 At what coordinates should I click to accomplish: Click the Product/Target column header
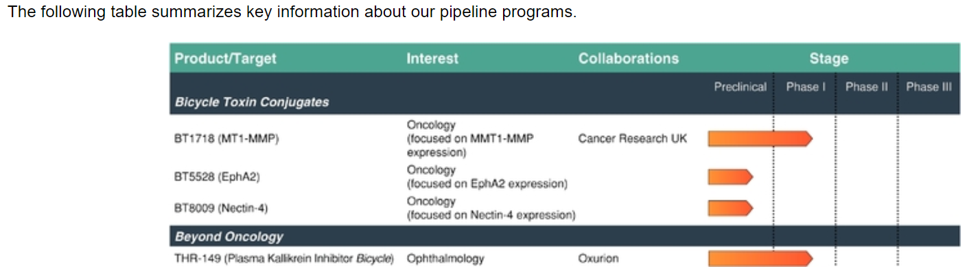click(225, 58)
